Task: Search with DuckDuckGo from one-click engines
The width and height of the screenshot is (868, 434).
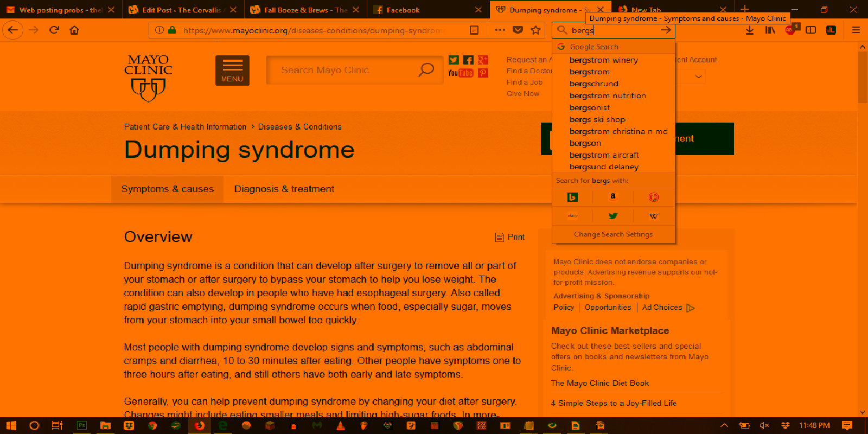Action: pyautogui.click(x=654, y=197)
